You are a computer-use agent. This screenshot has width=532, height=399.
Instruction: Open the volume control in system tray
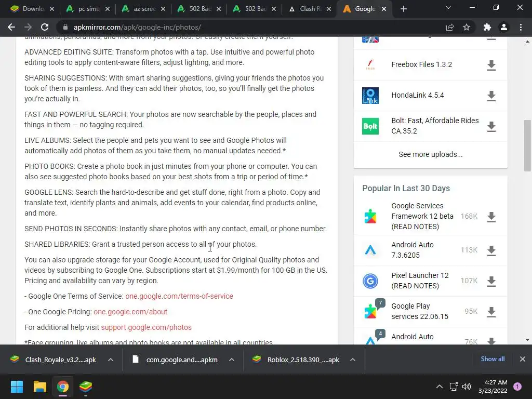pos(467,387)
